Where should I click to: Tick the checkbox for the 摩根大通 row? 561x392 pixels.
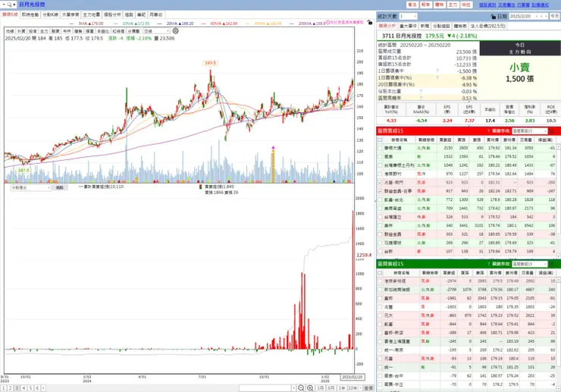tap(380, 148)
